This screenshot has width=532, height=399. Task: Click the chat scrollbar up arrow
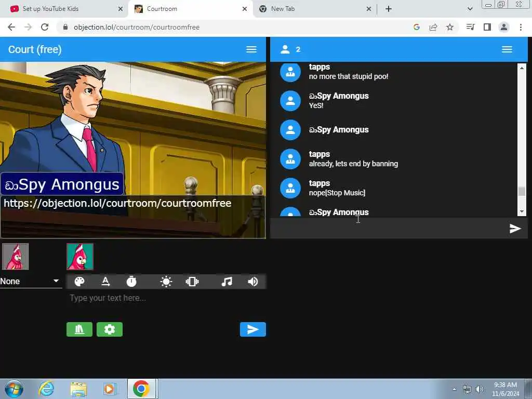click(x=522, y=68)
